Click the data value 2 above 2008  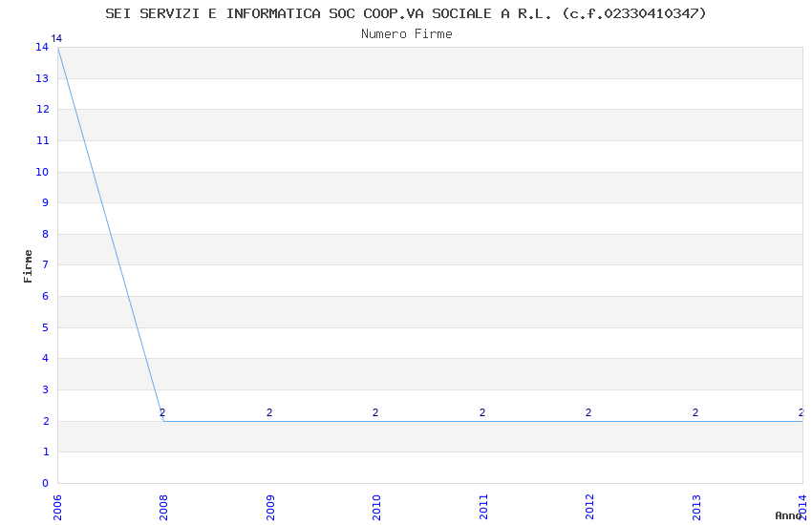[162, 412]
